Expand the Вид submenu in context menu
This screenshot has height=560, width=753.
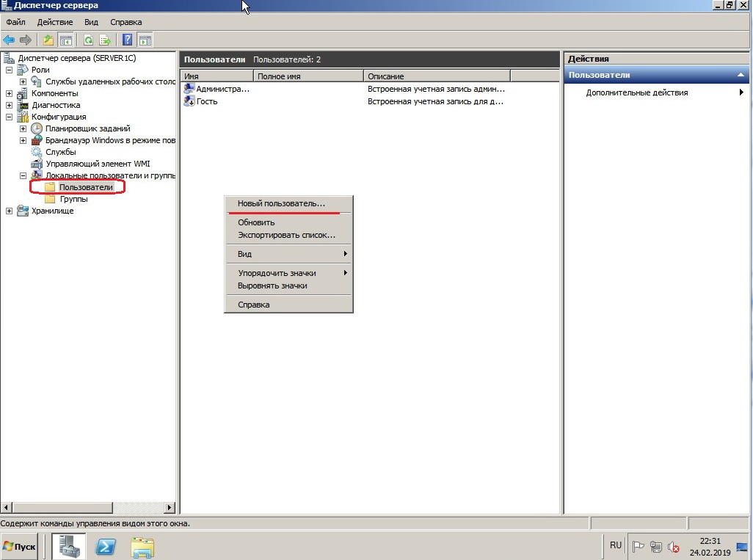[x=288, y=254]
